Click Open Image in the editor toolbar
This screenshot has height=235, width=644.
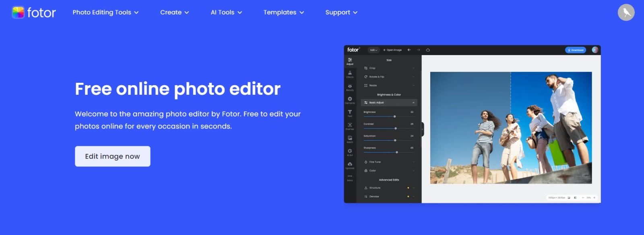click(392, 50)
